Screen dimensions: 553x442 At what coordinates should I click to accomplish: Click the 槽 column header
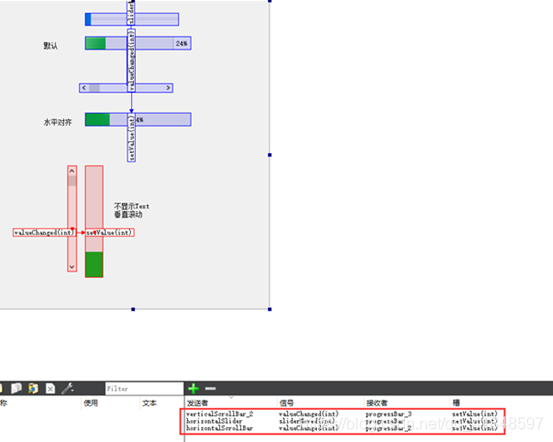click(x=456, y=402)
